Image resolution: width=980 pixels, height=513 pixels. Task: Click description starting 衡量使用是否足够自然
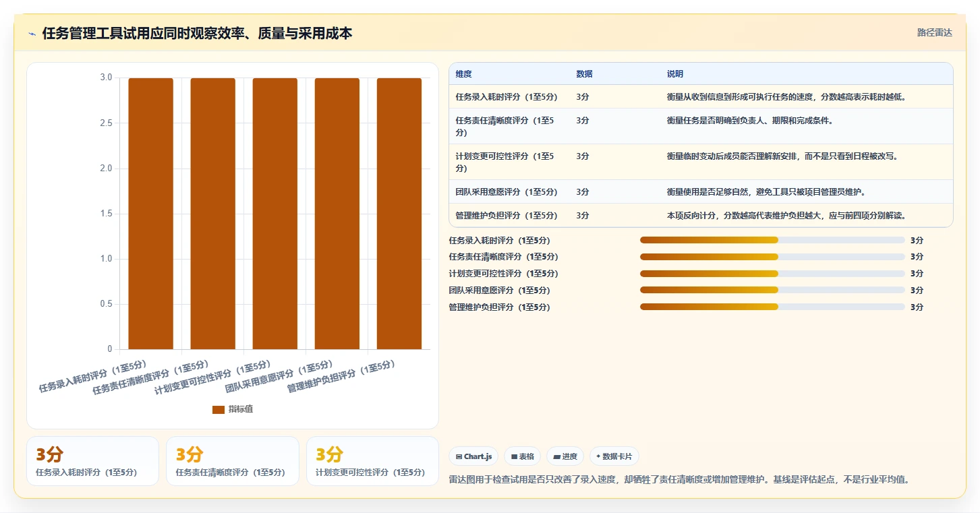tap(766, 192)
